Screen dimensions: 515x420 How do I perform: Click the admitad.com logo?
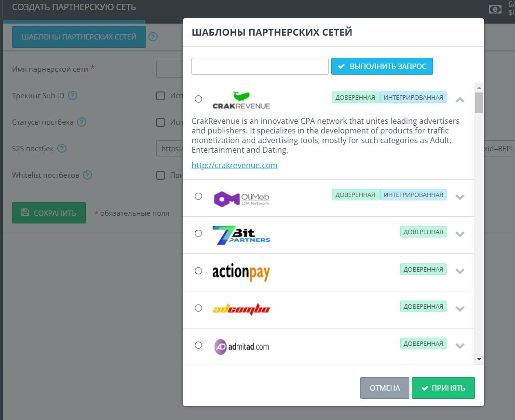tap(242, 346)
